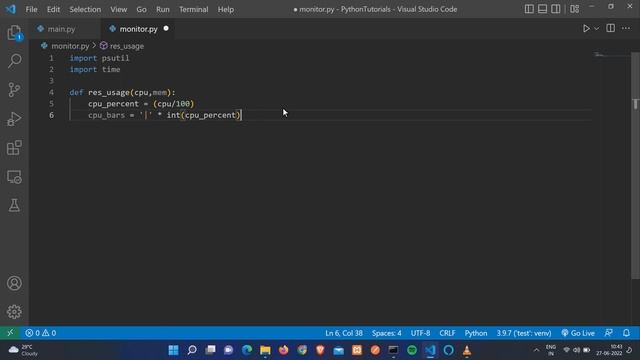Open the File menu
Screen dimensions: 640x360
tap(31, 9)
